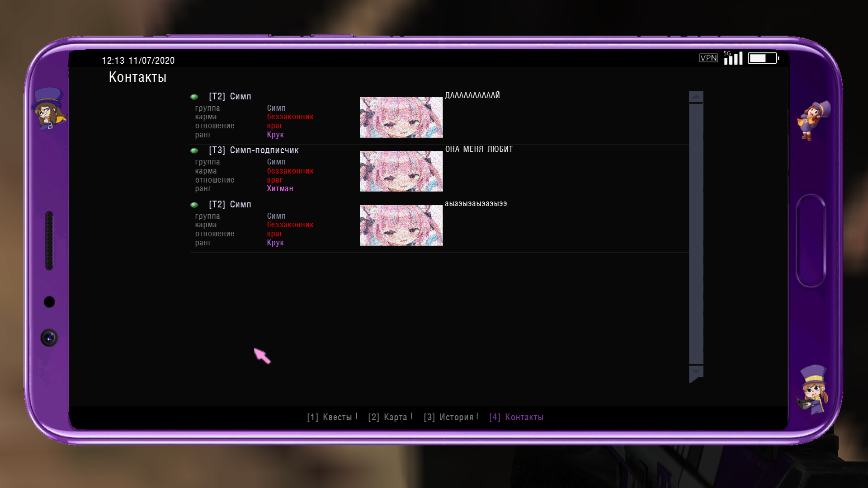868x488 pixels.
Task: Click avatar beside ОНА МЕНЯ ЛЮБИТ
Action: tap(401, 171)
